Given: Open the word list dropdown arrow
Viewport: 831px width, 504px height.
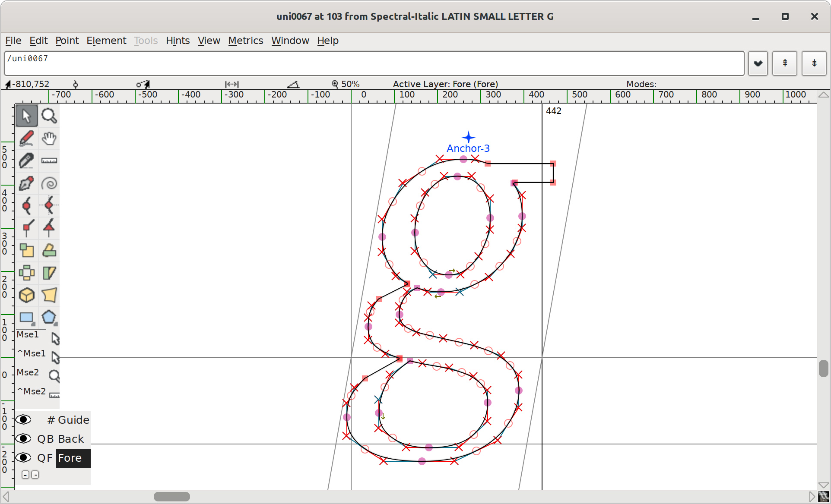Looking at the screenshot, I should coord(758,63).
